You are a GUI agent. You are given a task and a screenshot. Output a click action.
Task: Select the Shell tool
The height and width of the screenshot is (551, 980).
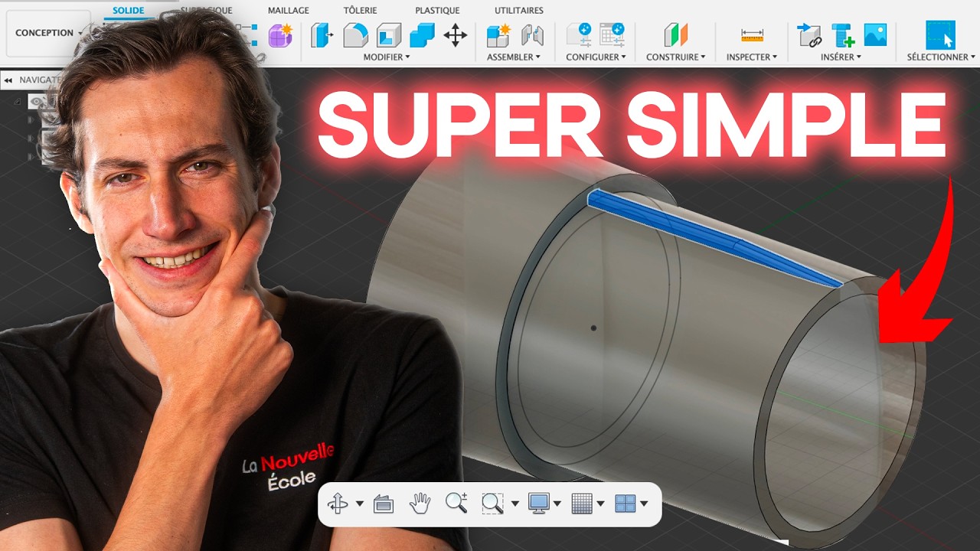pos(389,35)
